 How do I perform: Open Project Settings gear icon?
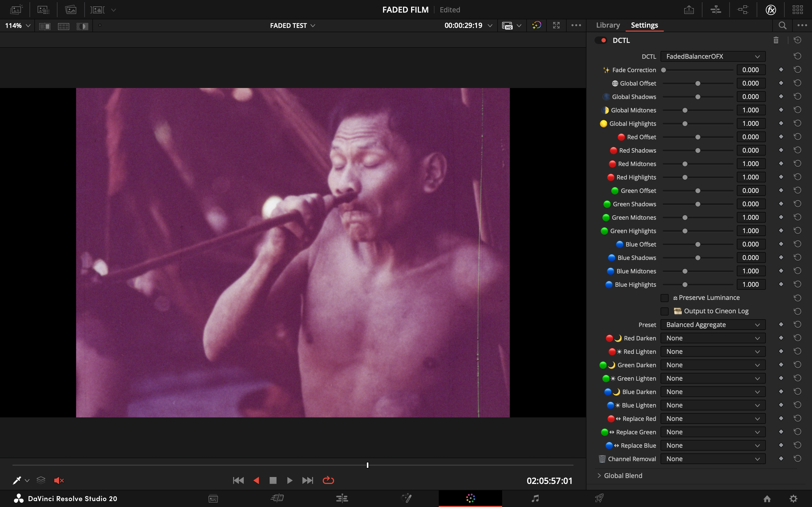point(793,499)
